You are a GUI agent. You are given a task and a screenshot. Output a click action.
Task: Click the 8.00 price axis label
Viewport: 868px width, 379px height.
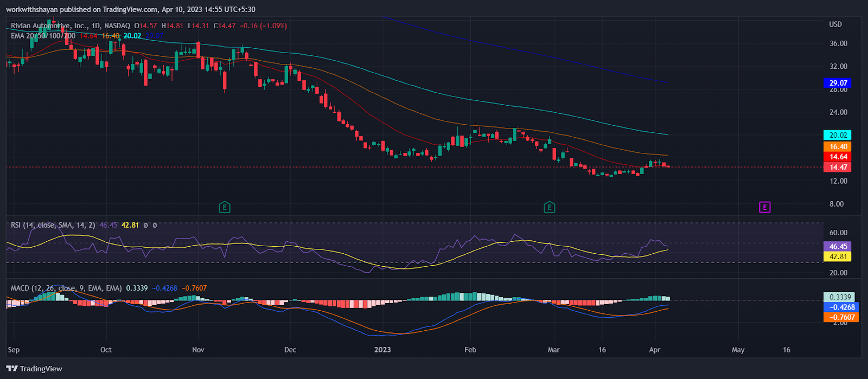pos(837,204)
